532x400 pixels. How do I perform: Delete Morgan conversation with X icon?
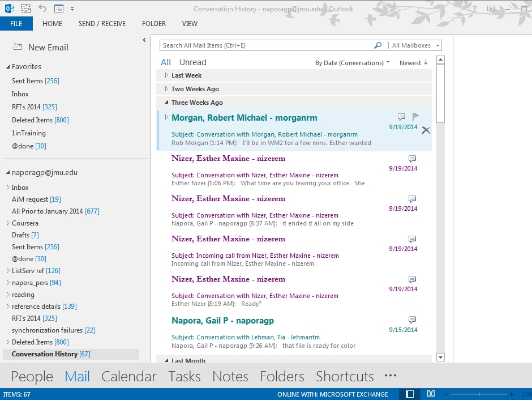(426, 130)
